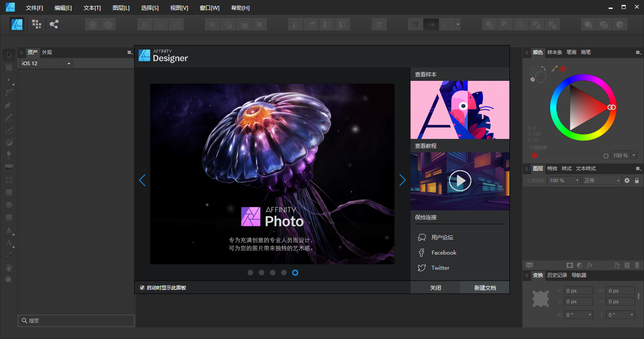Select the Ellipse tool
644x339 pixels.
point(9,205)
